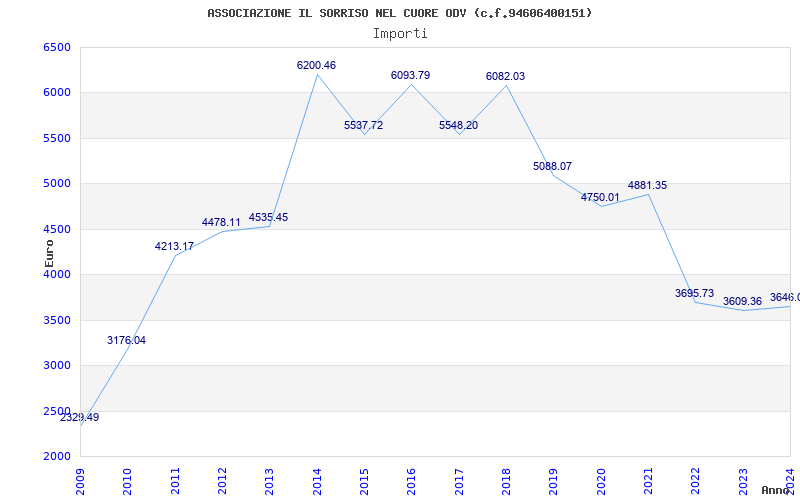Select the 6093.79 data label
The width and height of the screenshot is (800, 500).
tap(410, 75)
